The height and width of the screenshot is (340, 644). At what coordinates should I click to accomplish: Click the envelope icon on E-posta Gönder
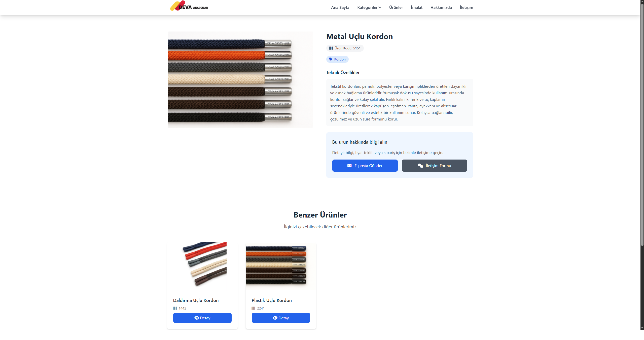(349, 166)
